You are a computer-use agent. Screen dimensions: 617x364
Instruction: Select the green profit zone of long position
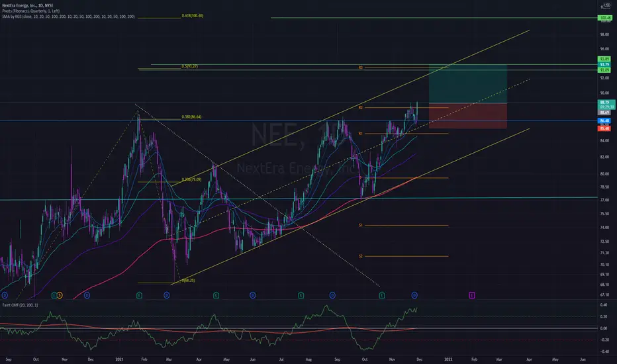[468, 84]
